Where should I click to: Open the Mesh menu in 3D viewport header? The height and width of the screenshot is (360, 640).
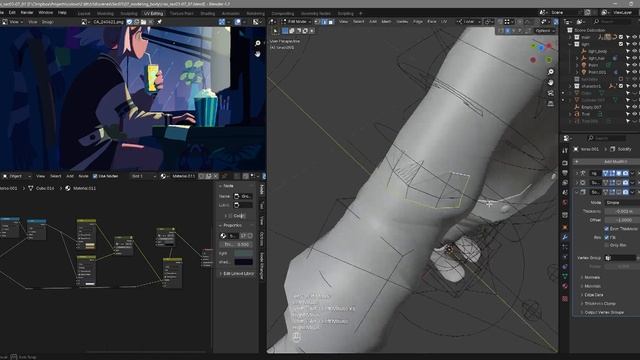pyautogui.click(x=386, y=22)
